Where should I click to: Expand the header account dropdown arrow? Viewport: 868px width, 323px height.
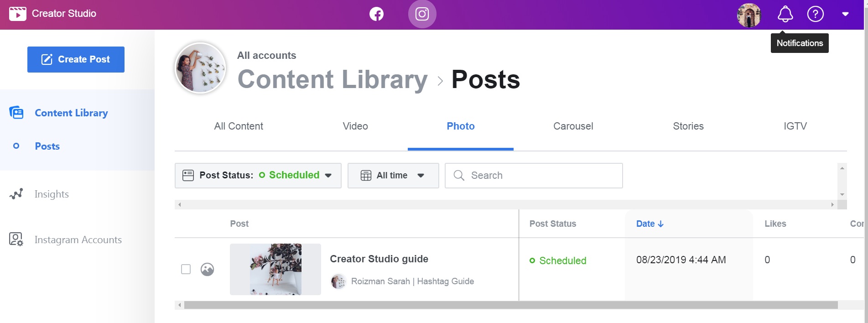tap(845, 14)
